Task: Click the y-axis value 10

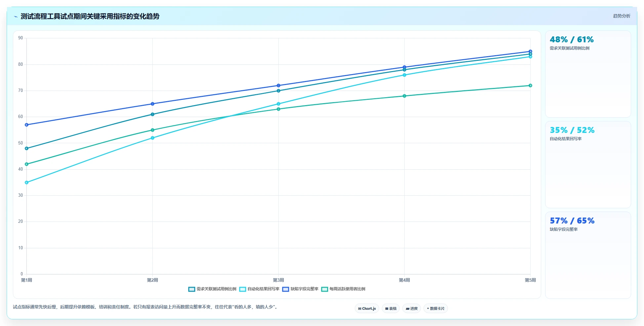Action: (20, 248)
